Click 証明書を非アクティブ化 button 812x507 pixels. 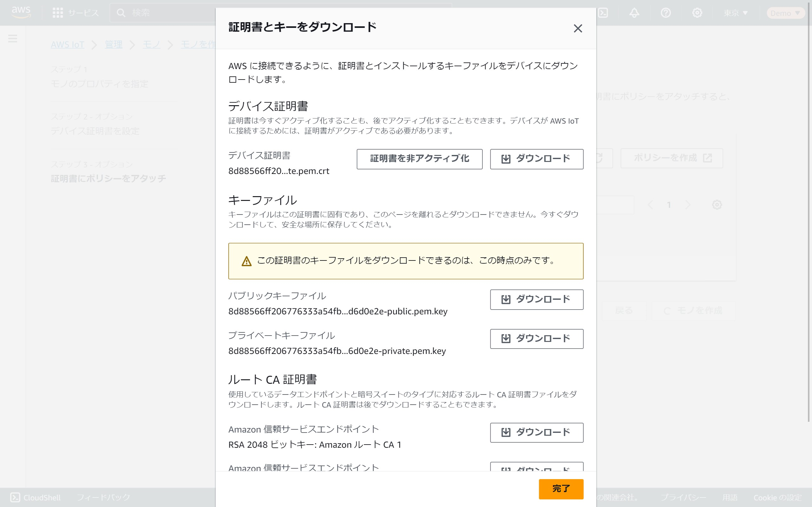coord(419,159)
